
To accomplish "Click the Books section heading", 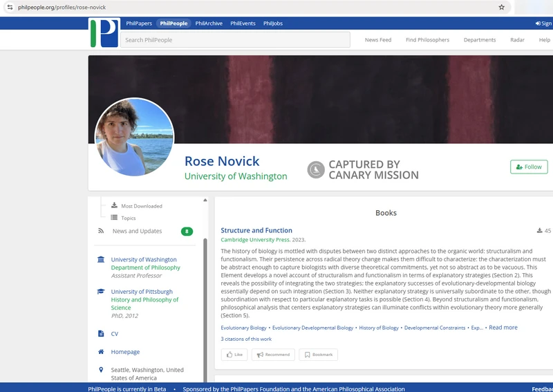I will tap(386, 213).
